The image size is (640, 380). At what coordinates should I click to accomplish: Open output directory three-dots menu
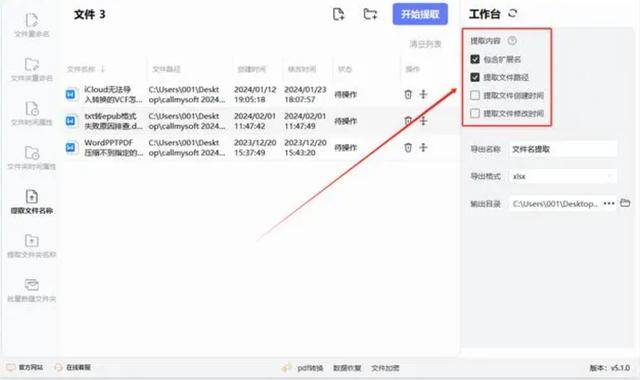[609, 203]
